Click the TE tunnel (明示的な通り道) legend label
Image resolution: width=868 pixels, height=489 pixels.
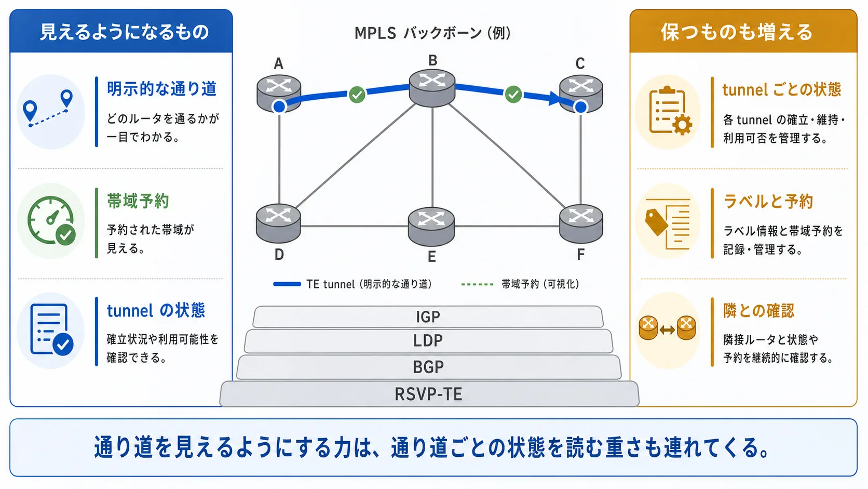click(x=369, y=284)
